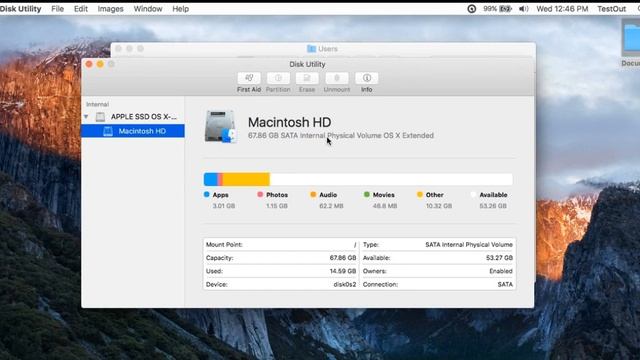Unmount the selected volume
The width and height of the screenshot is (640, 360).
coord(337,78)
